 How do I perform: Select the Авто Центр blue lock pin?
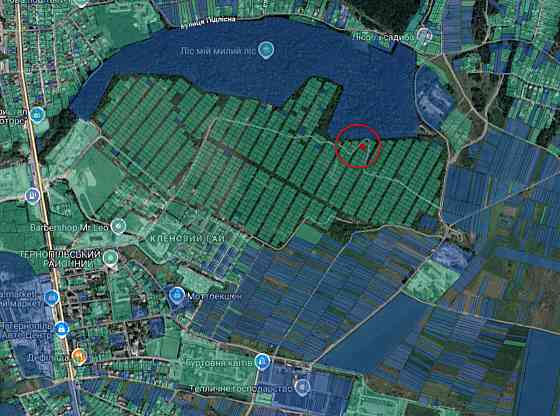click(x=61, y=329)
